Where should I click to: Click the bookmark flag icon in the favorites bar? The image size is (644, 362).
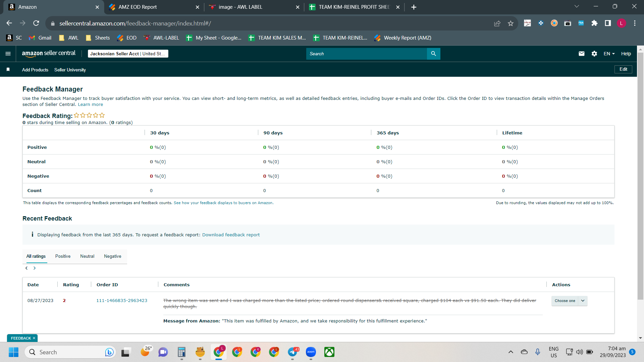point(8,69)
